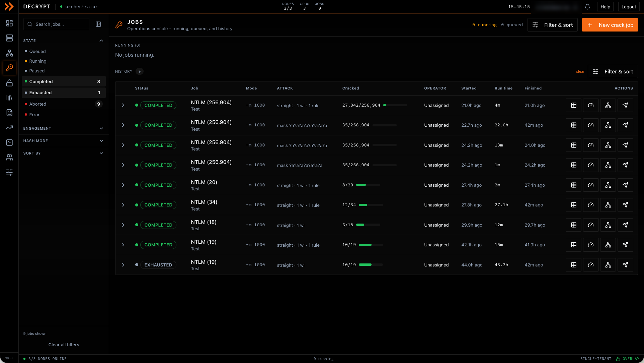Expand the NTLM (18) job row
644x363 pixels.
[x=123, y=225]
